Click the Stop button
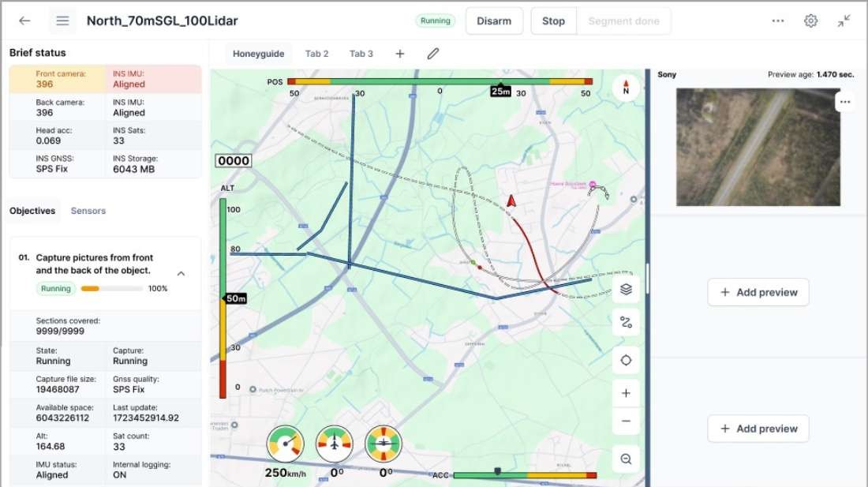This screenshot has width=868, height=487. [x=553, y=21]
